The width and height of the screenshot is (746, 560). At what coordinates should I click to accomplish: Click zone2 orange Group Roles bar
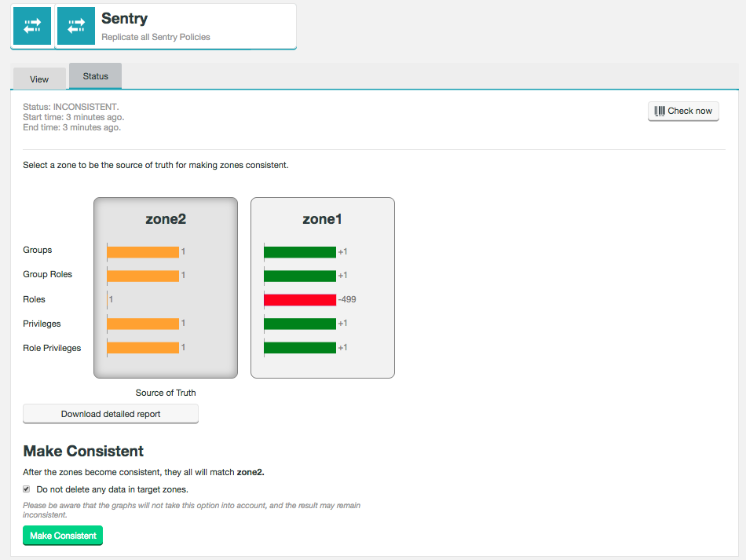click(143, 276)
